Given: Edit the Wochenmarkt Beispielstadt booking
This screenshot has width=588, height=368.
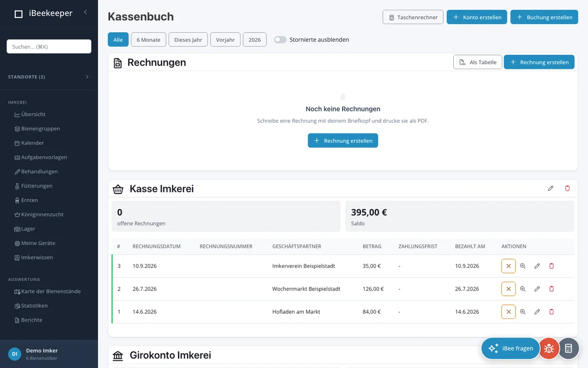Looking at the screenshot, I should point(537,289).
